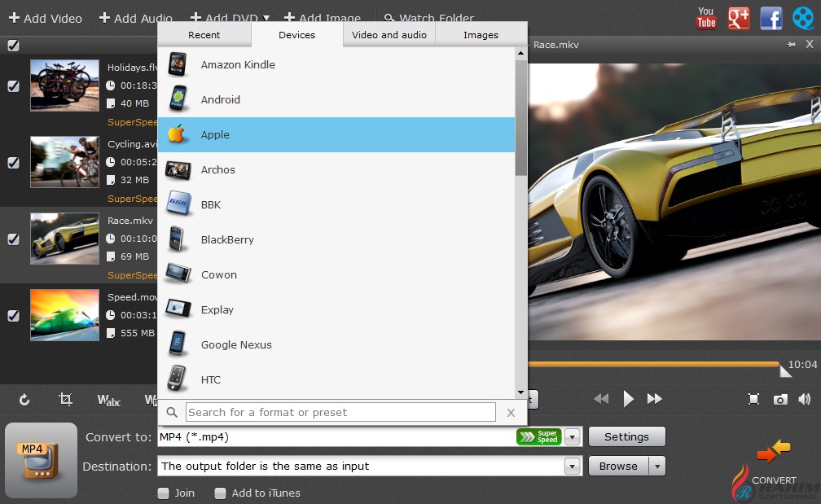Select the crop tool icon
Image resolution: width=821 pixels, height=504 pixels.
click(x=65, y=399)
